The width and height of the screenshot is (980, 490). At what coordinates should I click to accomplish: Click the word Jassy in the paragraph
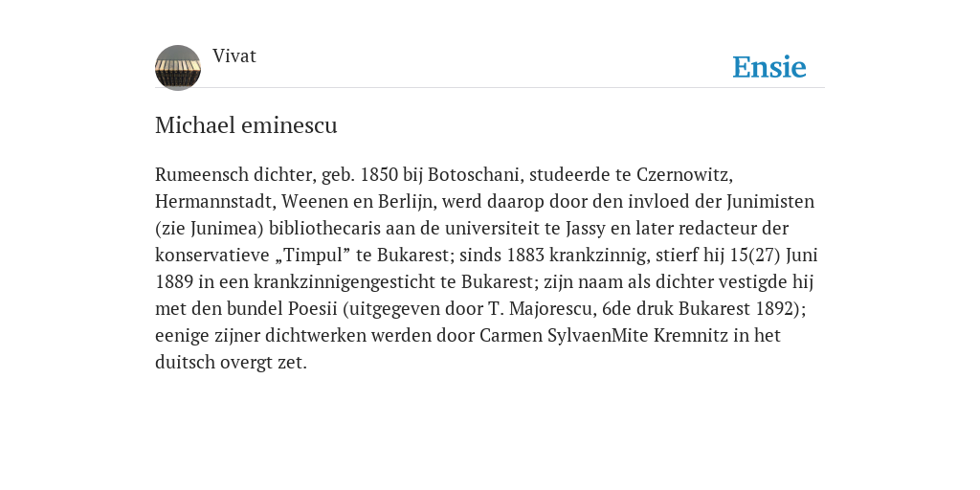[x=586, y=228]
